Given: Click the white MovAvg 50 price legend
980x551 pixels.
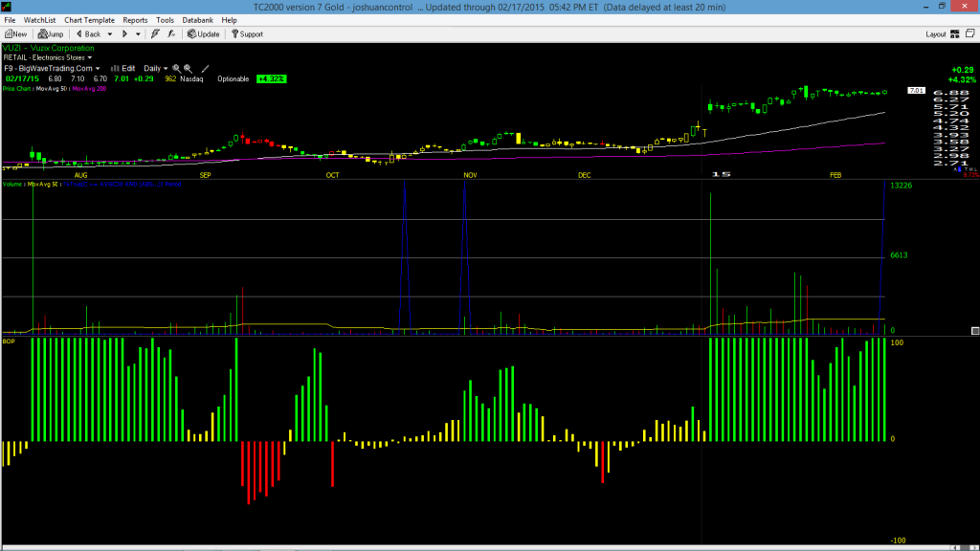Looking at the screenshot, I should point(53,89).
